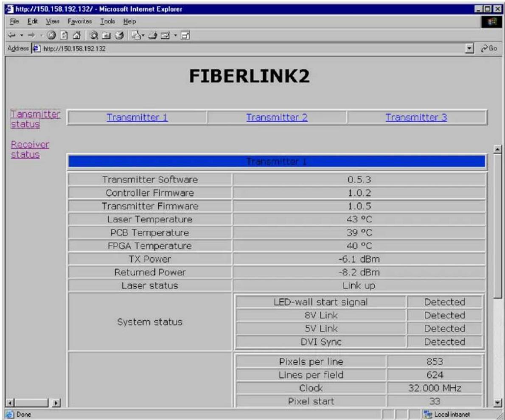Click the Transmitter Software value 0.5.3
Viewport: 505px width, 420px height.
pyautogui.click(x=359, y=180)
